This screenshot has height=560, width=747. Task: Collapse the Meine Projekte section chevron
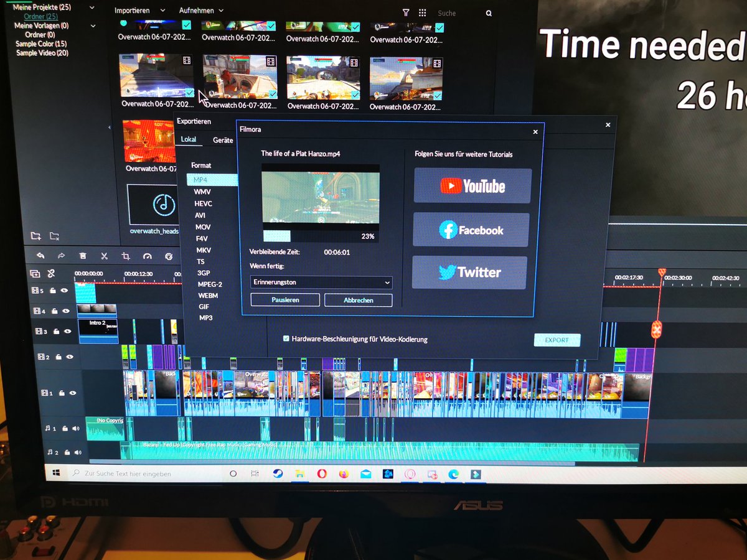pyautogui.click(x=92, y=7)
